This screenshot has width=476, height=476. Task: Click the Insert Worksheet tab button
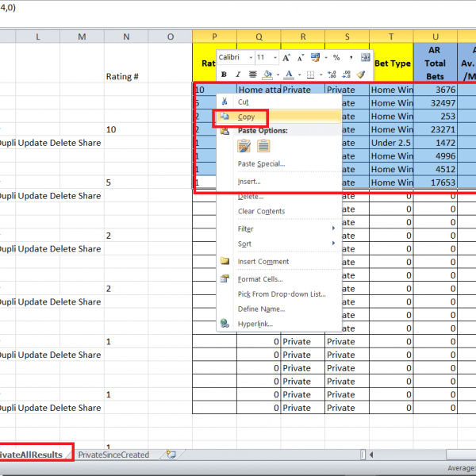point(170,455)
